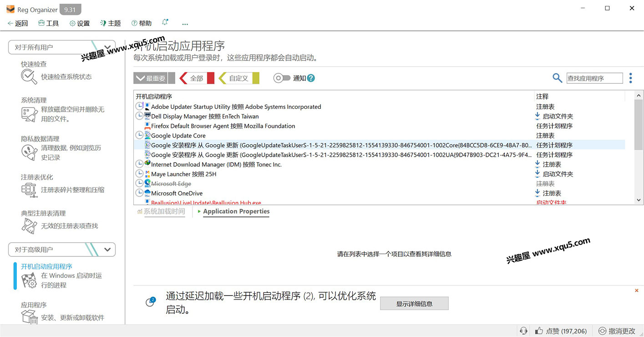Select the Dell Display Manager row text
Image resolution: width=644 pixels, height=337 pixels.
click(x=205, y=116)
